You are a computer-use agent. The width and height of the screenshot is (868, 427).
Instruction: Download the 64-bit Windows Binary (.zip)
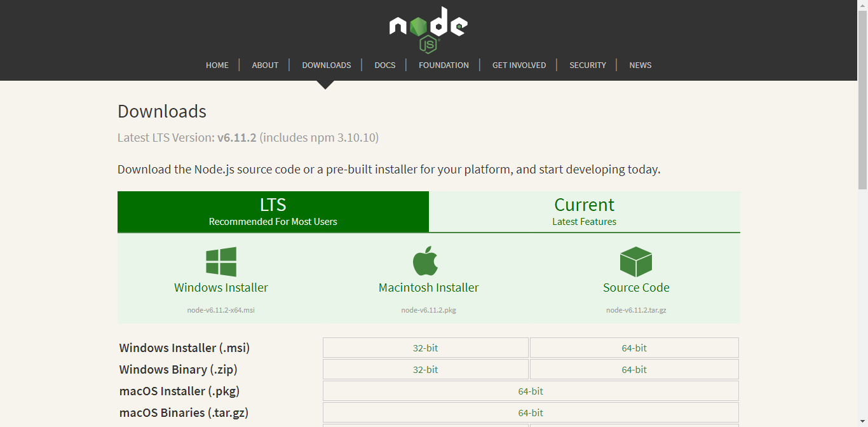pos(634,369)
